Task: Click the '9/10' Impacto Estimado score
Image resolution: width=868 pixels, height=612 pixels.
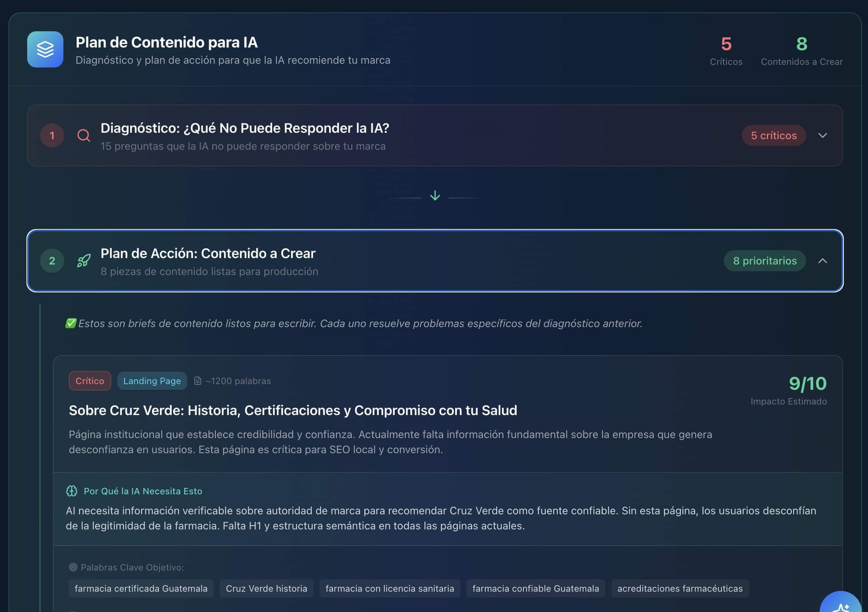Action: pyautogui.click(x=807, y=384)
